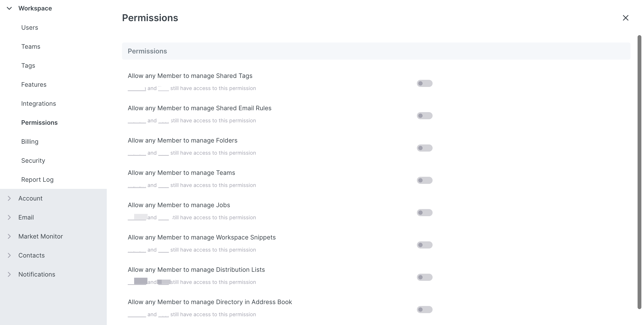Turn on Members managing Folders

pos(424,148)
